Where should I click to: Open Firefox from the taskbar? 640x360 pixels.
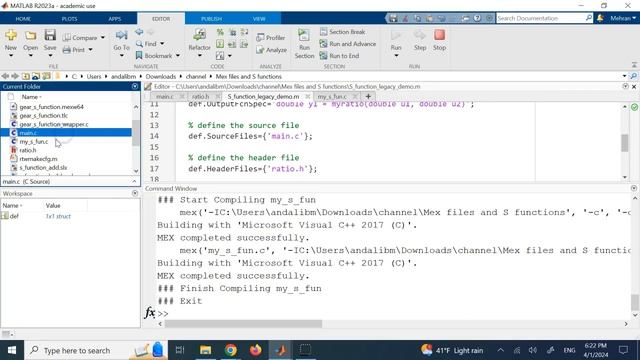[256, 350]
